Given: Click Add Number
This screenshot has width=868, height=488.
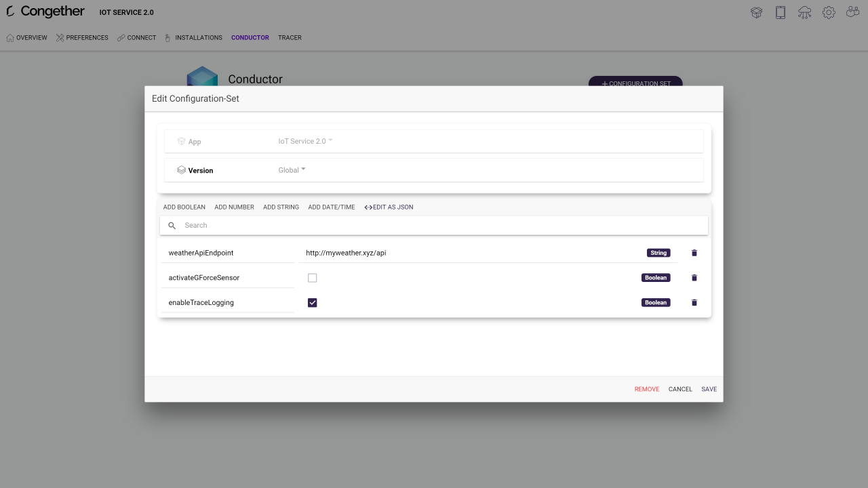Looking at the screenshot, I should coord(235,207).
